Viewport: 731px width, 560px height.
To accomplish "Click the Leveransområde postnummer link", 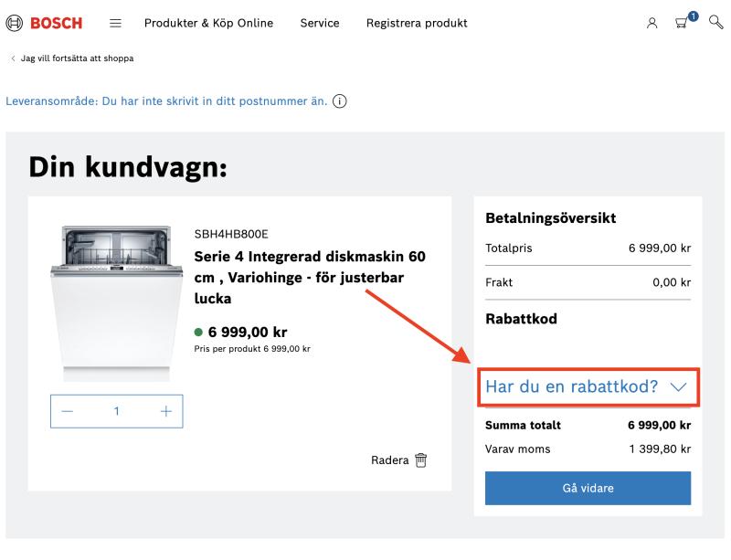I will click(166, 101).
